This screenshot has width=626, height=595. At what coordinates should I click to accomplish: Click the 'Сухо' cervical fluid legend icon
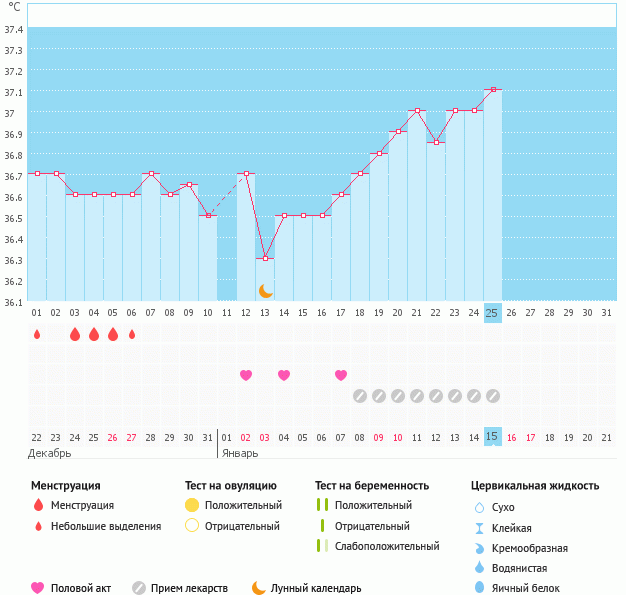pos(479,507)
